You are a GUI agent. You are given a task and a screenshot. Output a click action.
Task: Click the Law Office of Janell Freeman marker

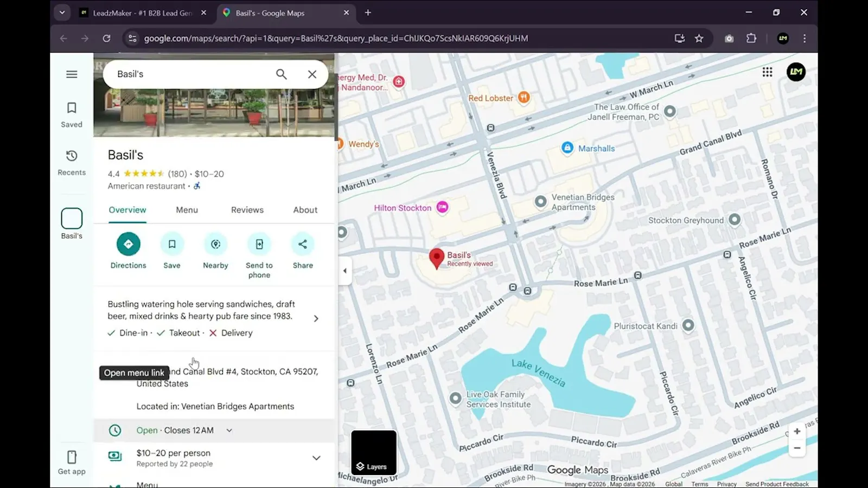tap(670, 111)
